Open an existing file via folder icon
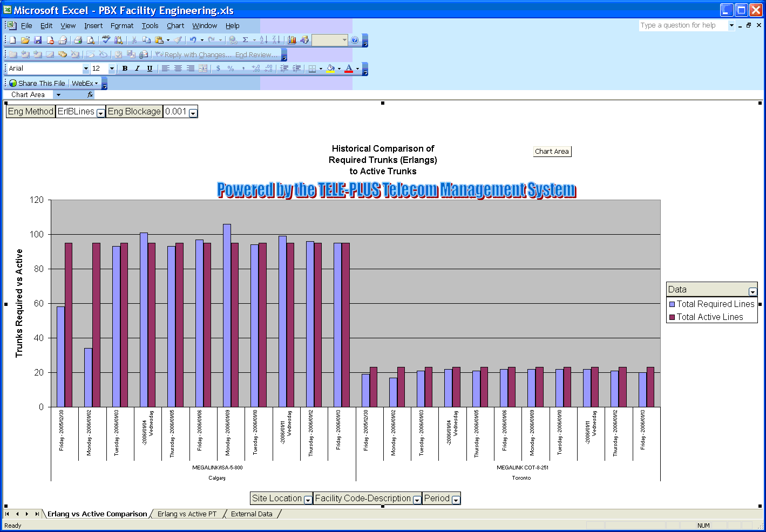Viewport: 766px width, 532px height. (x=25, y=40)
